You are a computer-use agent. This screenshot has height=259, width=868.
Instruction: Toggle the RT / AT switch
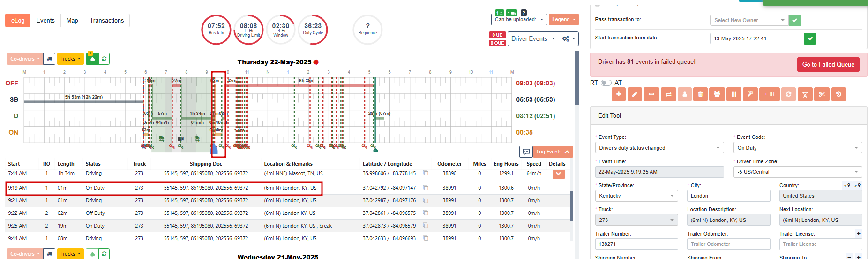(x=606, y=83)
